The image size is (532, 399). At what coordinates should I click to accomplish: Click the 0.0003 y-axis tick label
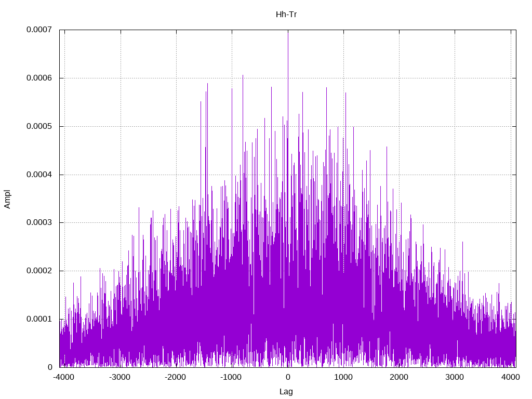[39, 222]
